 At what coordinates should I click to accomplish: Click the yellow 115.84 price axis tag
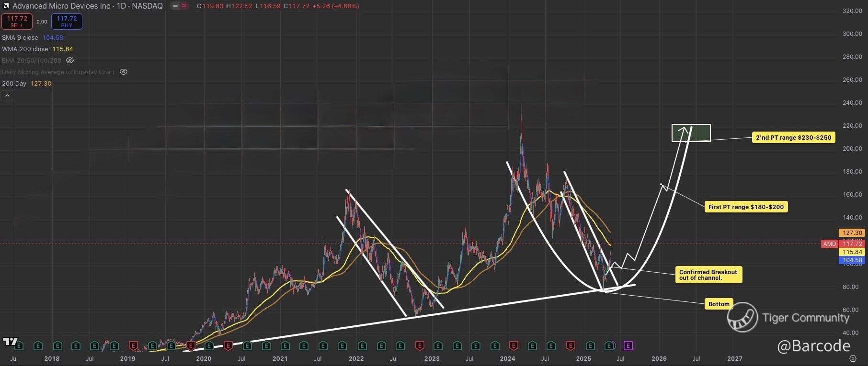pos(852,252)
